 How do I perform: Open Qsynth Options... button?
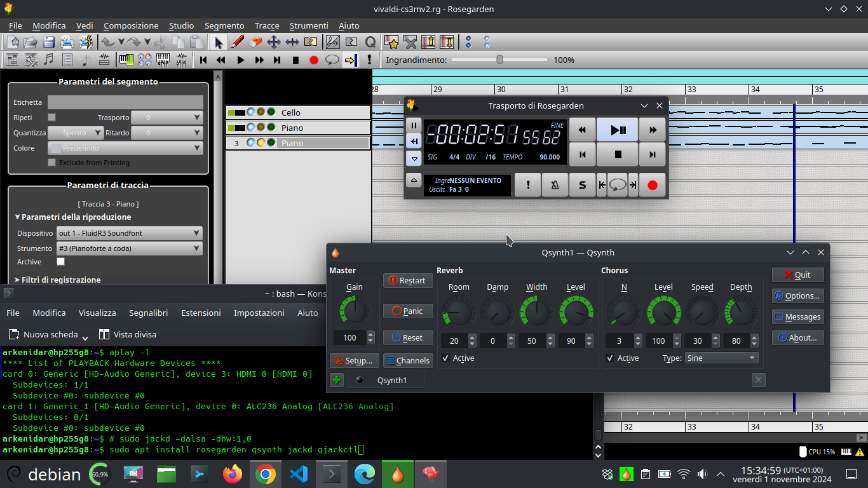[798, 295]
